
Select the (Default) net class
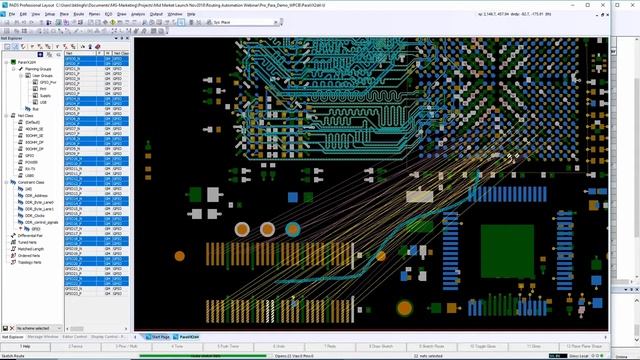pos(33,122)
